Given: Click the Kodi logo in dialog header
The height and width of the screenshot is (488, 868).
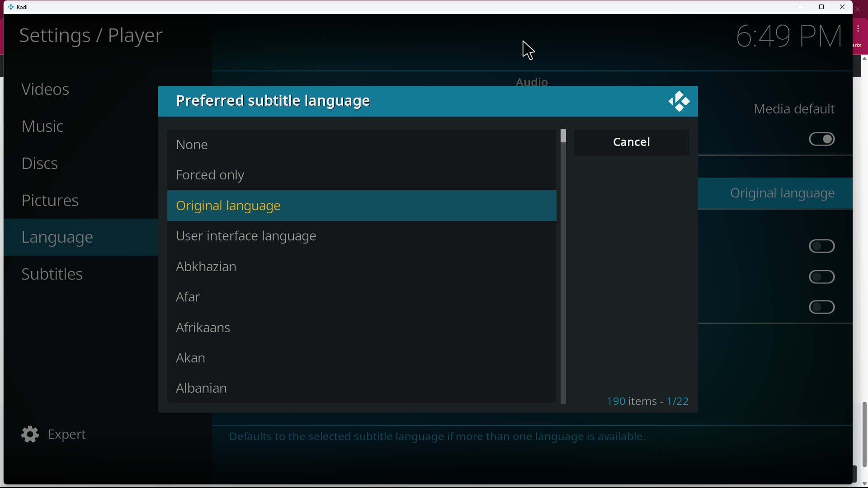Looking at the screenshot, I should pos(679,101).
